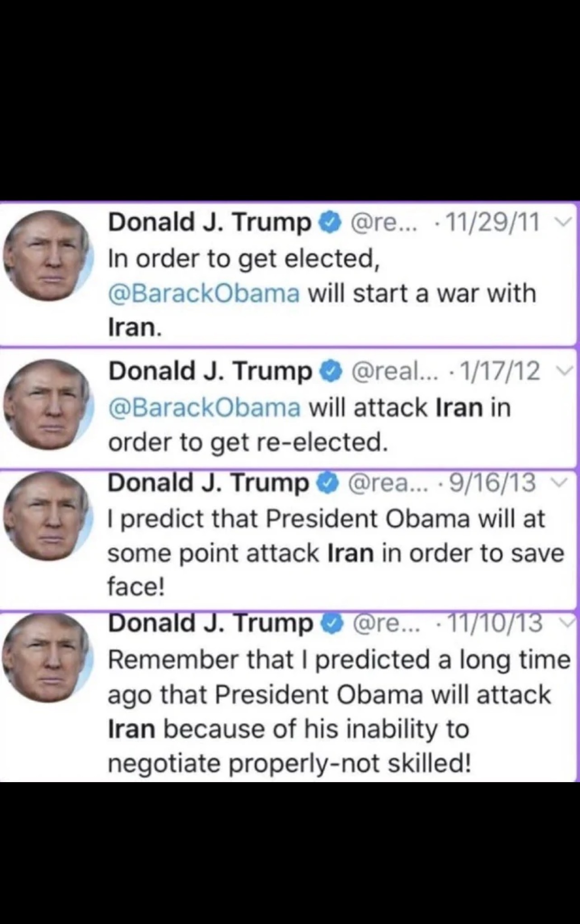Click the verified badge on the 9/16/13 tweet
The height and width of the screenshot is (924, 580).
[x=328, y=483]
